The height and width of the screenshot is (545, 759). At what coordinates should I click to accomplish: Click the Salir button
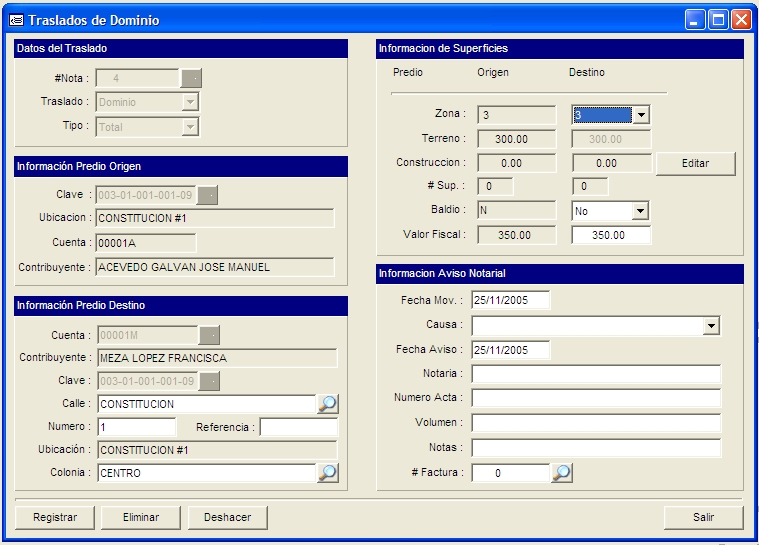click(703, 517)
